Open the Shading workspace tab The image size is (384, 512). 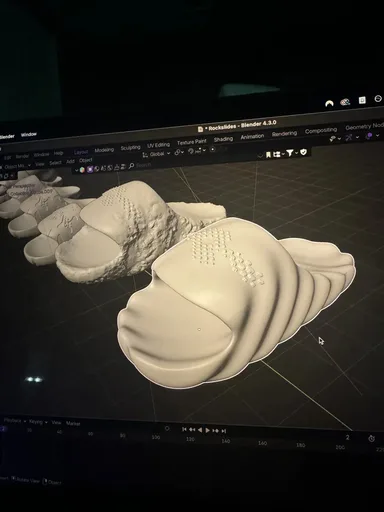tap(223, 139)
